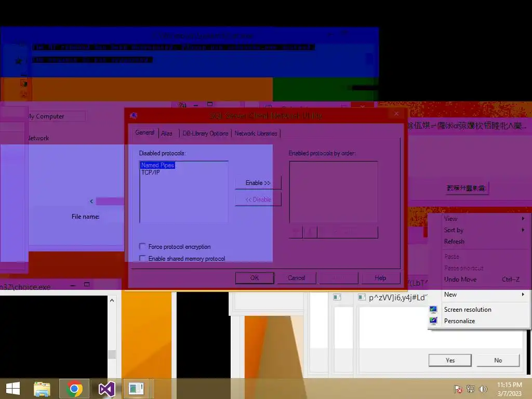Expand the View submenu arrow
This screenshot has width=532, height=399.
point(523,219)
